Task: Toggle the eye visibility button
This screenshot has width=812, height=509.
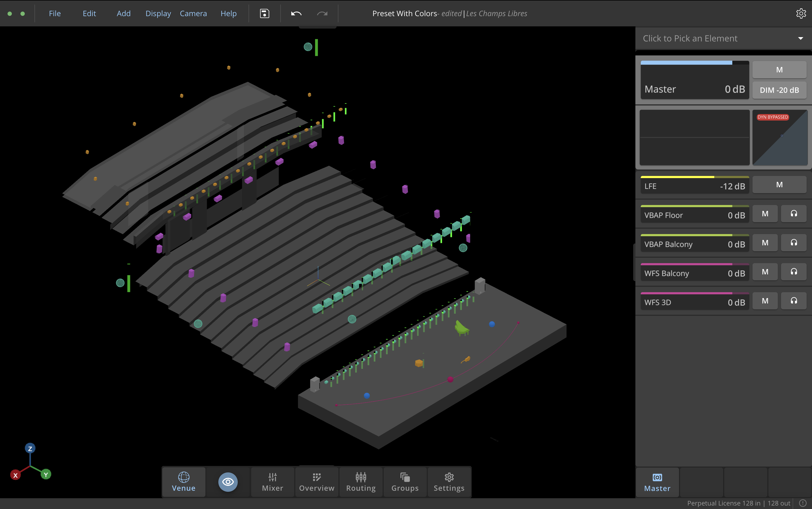Action: [x=228, y=482]
